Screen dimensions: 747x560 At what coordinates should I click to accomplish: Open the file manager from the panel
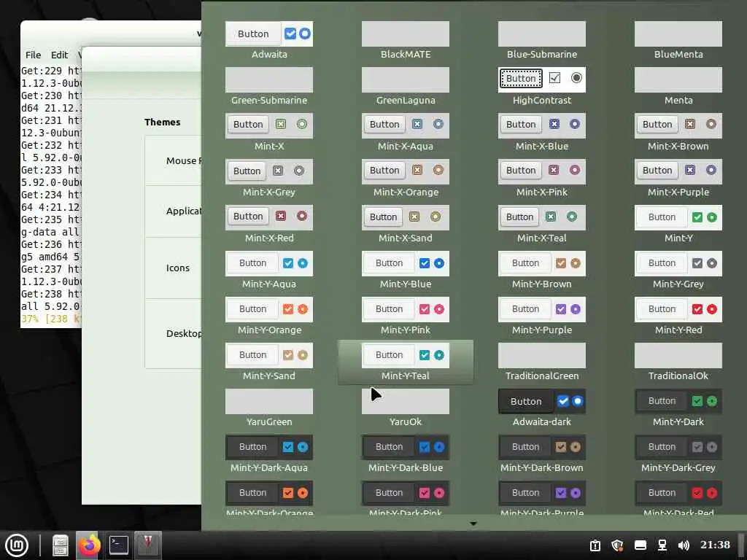pyautogui.click(x=61, y=545)
